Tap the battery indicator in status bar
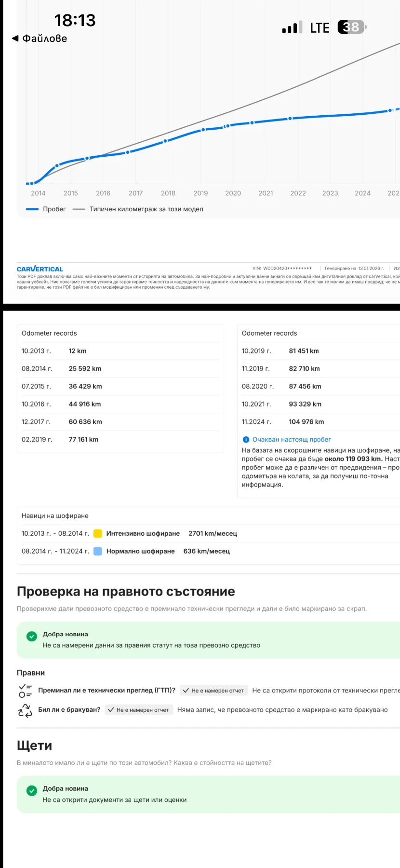 (x=352, y=27)
